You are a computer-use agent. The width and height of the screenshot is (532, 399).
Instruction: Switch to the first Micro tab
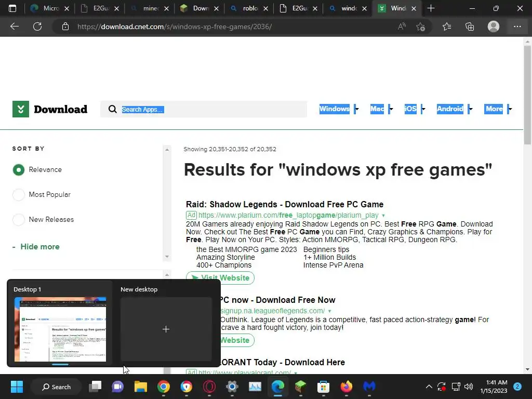pos(49,8)
